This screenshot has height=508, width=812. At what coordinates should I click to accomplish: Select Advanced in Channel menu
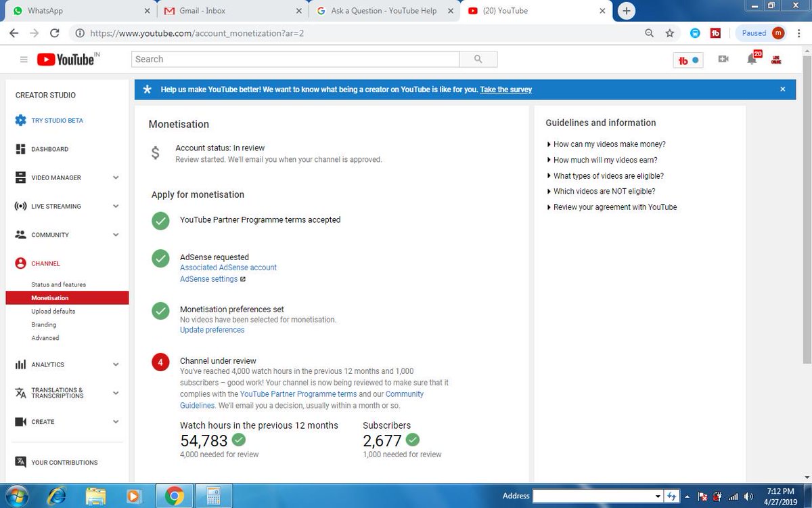tap(45, 338)
